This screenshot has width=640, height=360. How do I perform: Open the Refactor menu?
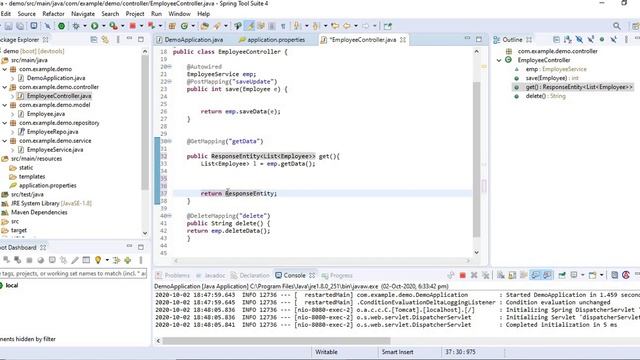click(x=53, y=14)
